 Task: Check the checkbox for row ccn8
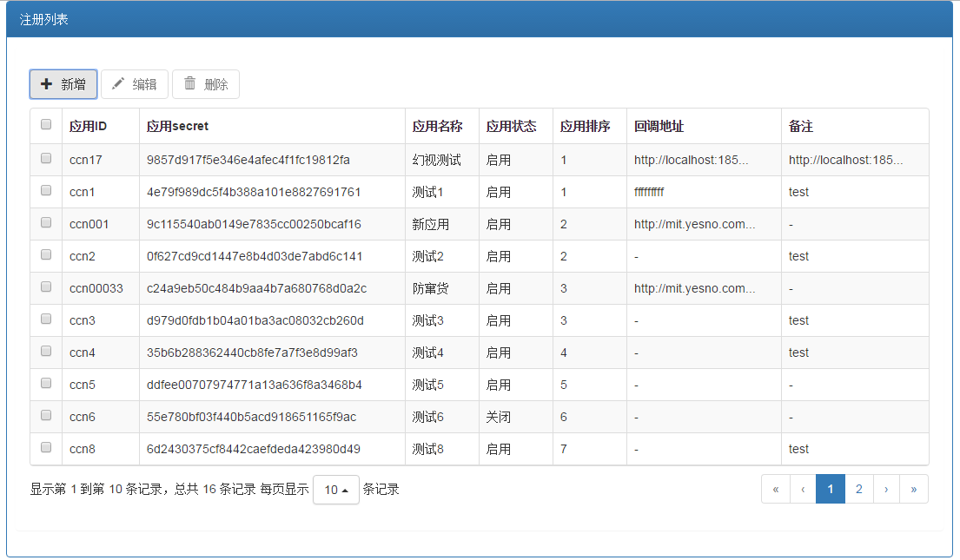pyautogui.click(x=46, y=448)
